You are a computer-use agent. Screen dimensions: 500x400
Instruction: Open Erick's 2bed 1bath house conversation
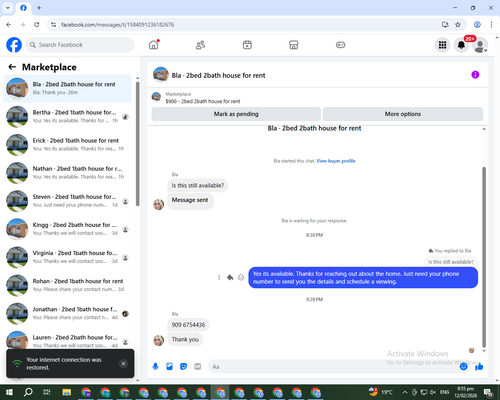tap(67, 145)
